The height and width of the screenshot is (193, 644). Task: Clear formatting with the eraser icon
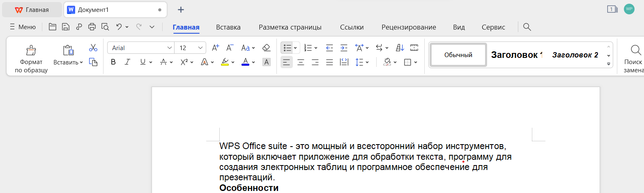click(266, 48)
